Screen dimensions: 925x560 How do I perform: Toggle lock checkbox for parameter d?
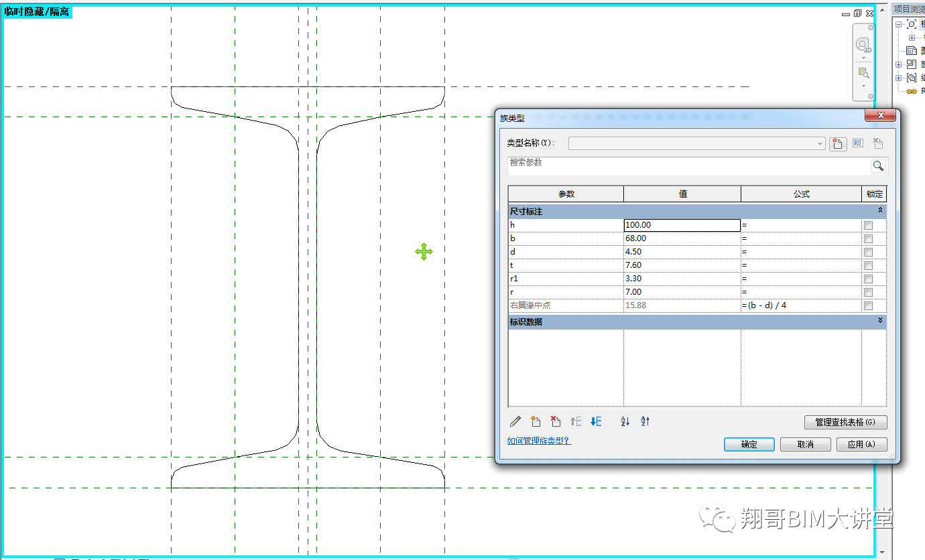[868, 252]
